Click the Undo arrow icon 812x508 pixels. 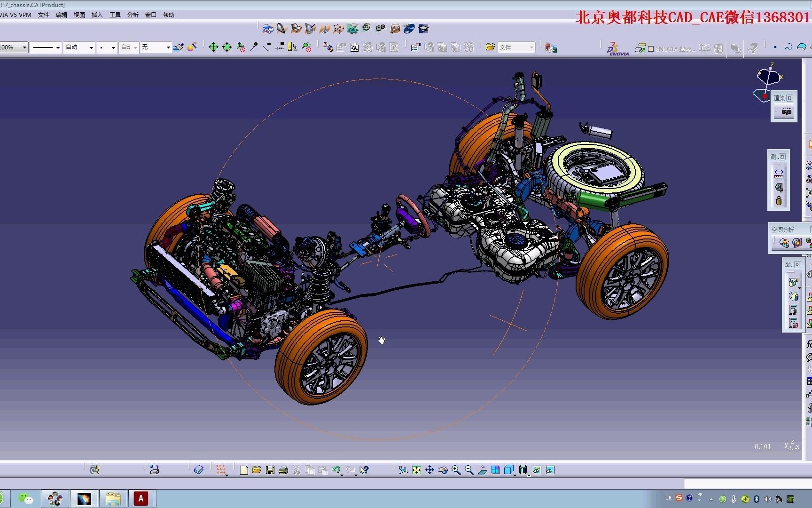pyautogui.click(x=336, y=470)
